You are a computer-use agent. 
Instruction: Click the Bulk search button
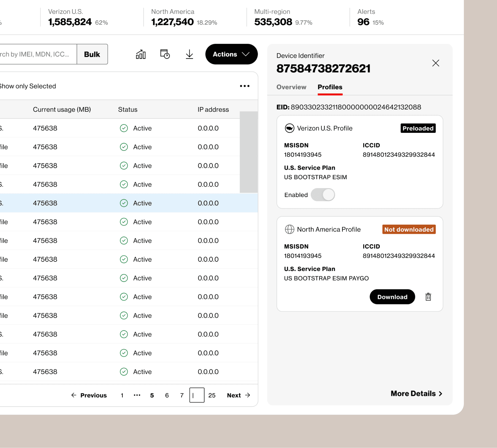click(x=92, y=54)
